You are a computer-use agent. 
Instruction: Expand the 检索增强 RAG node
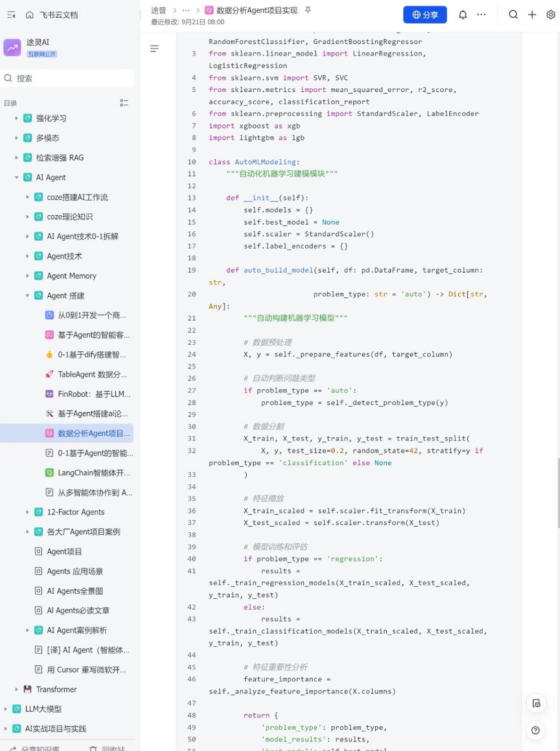pyautogui.click(x=17, y=158)
